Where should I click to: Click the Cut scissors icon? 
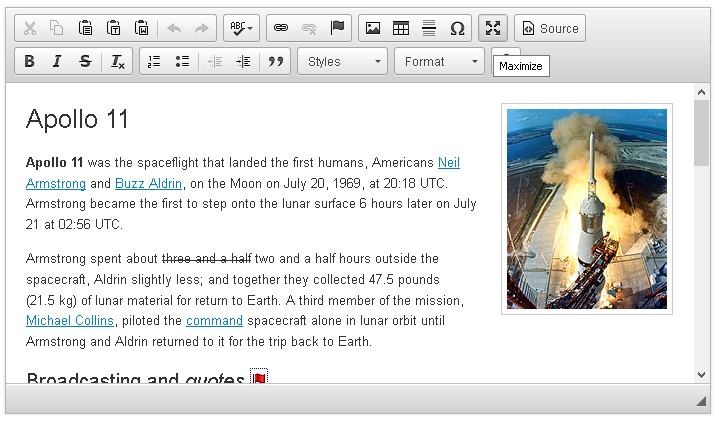pyautogui.click(x=30, y=28)
